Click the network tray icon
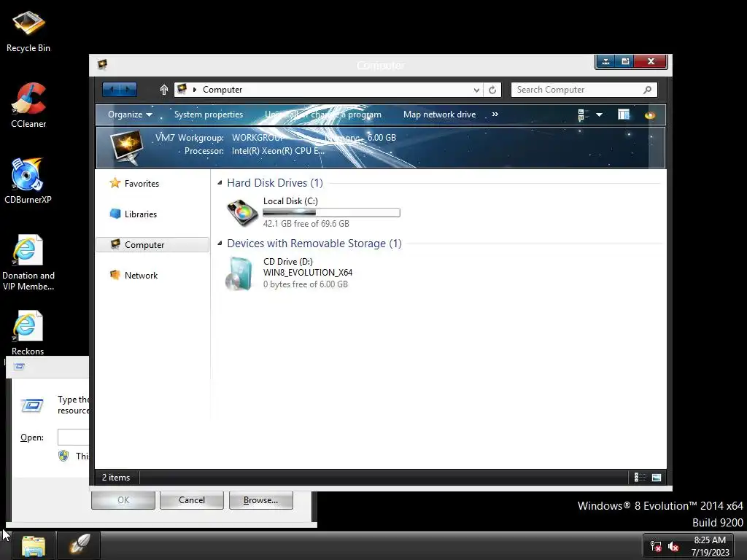747x560 pixels. click(656, 547)
